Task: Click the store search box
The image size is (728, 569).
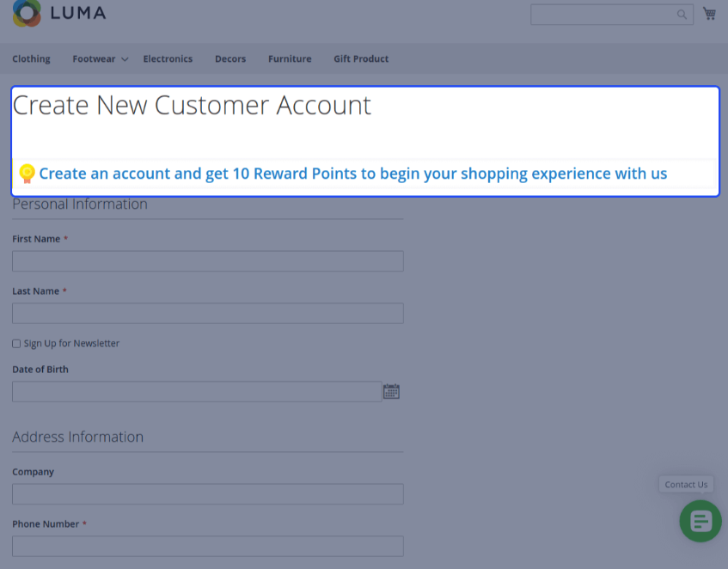Action: [612, 15]
